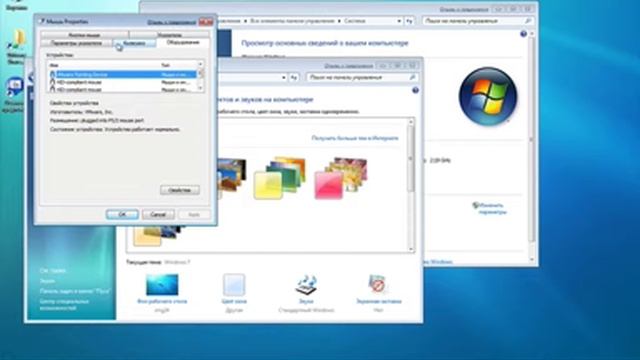Image resolution: width=640 pixels, height=360 pixels.
Task: Open Фон рабочего стола in Personalization window
Action: [162, 289]
